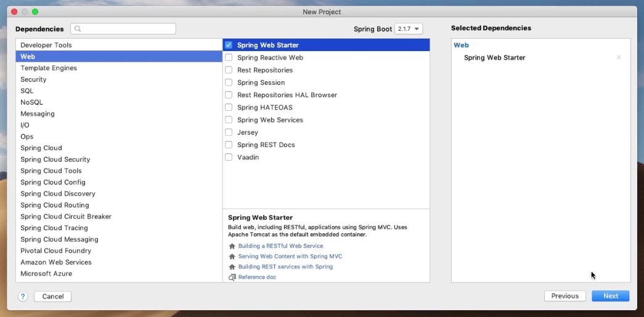This screenshot has height=317, width=644.
Task: Click the Reference doc icon
Action: (x=232, y=277)
